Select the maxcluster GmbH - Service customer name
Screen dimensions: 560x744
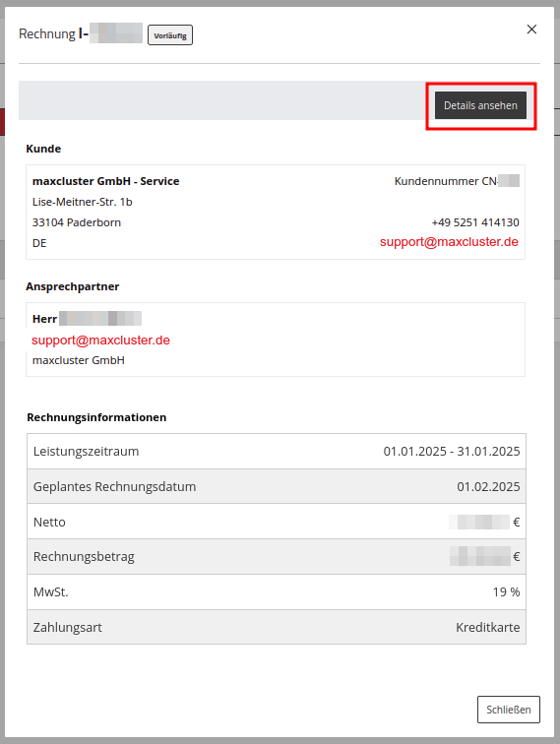click(x=106, y=181)
